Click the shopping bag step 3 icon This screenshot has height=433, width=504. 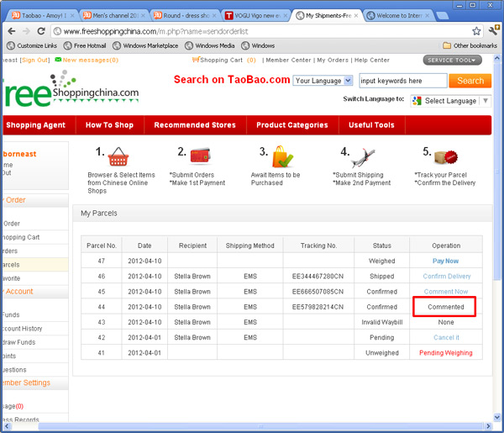coord(282,156)
